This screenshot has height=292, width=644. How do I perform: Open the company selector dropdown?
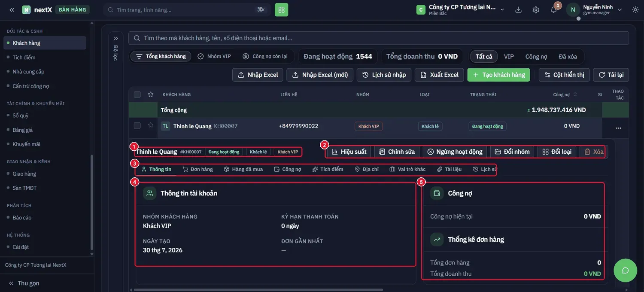[461, 9]
